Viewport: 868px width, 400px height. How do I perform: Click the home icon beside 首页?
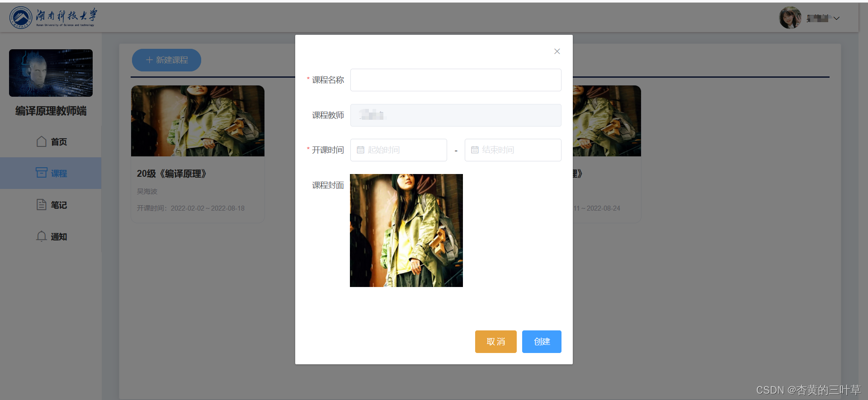pyautogui.click(x=42, y=141)
